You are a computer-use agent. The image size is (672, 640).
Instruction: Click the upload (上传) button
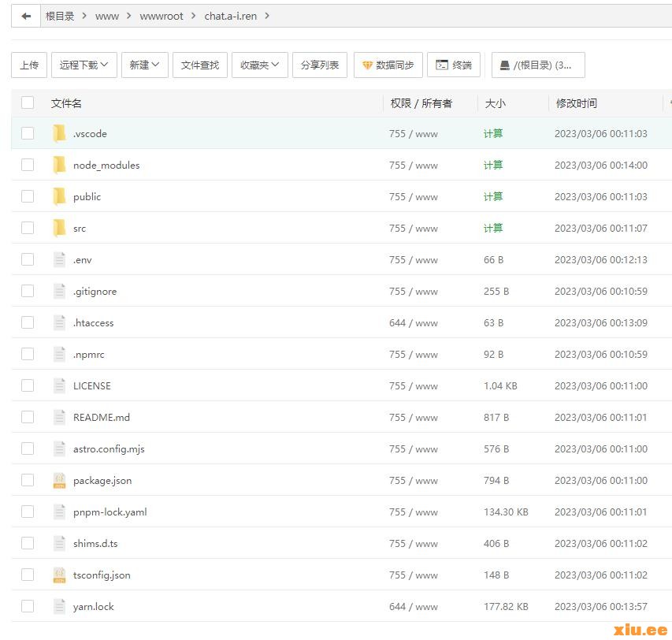coord(29,65)
